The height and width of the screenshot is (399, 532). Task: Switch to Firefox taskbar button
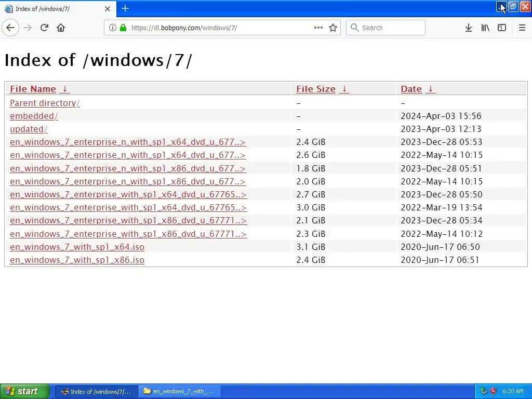tap(96, 391)
